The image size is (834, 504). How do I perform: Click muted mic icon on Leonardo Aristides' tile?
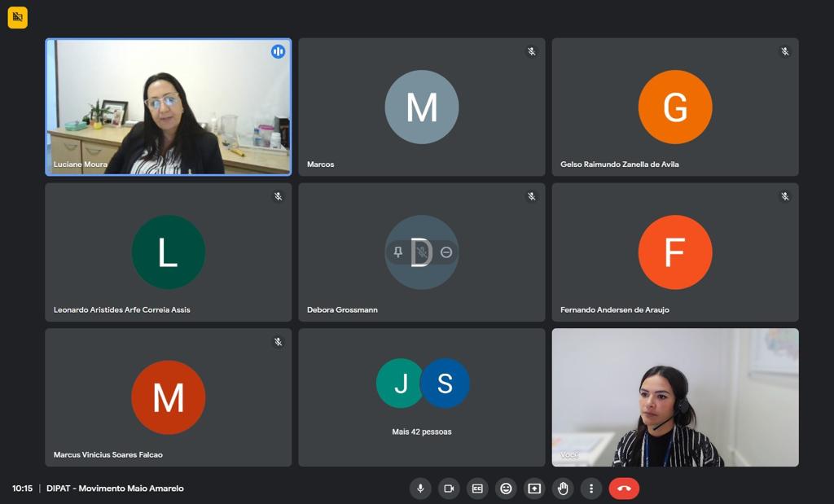[x=279, y=197]
